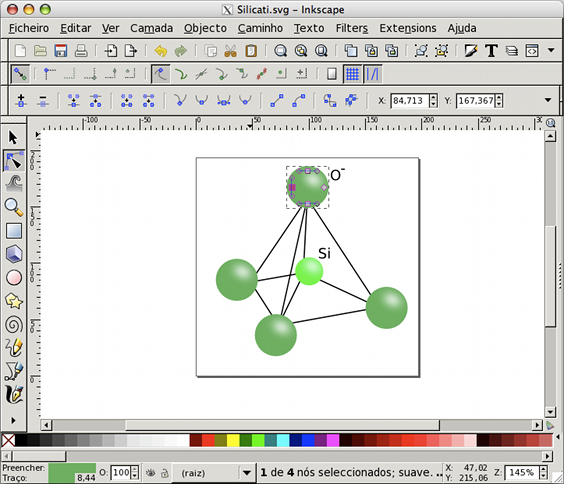Open the (raiz) layer dropdown
Image resolution: width=564 pixels, height=484 pixels.
click(x=213, y=472)
